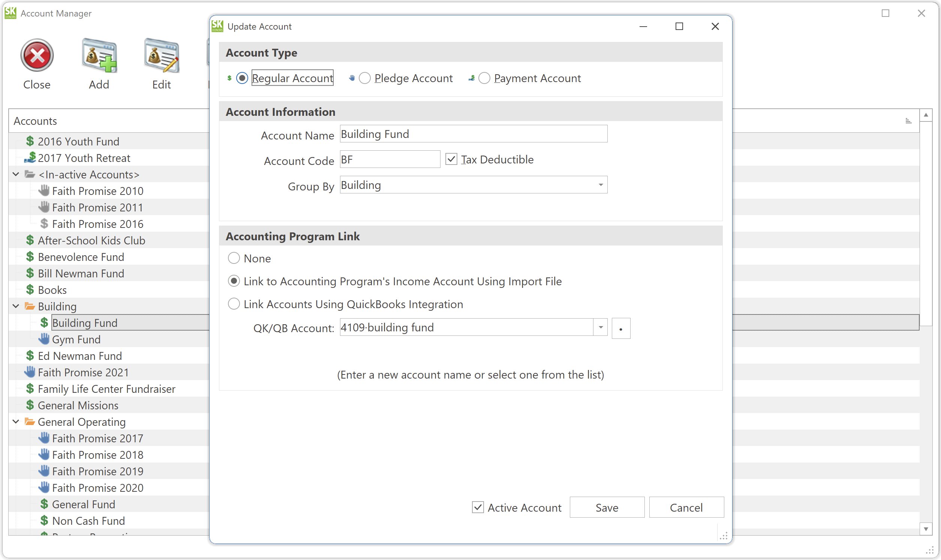Viewport: 941px width, 560px height.
Task: Click the grid options icon at accounts header right
Action: (908, 121)
